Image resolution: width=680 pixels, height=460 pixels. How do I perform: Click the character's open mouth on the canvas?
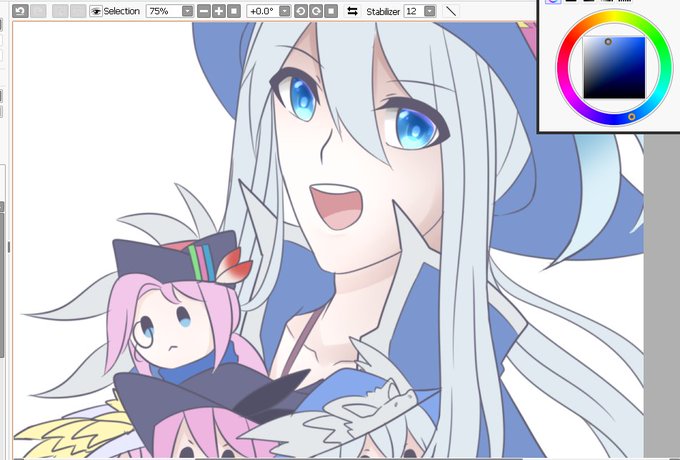(x=337, y=206)
